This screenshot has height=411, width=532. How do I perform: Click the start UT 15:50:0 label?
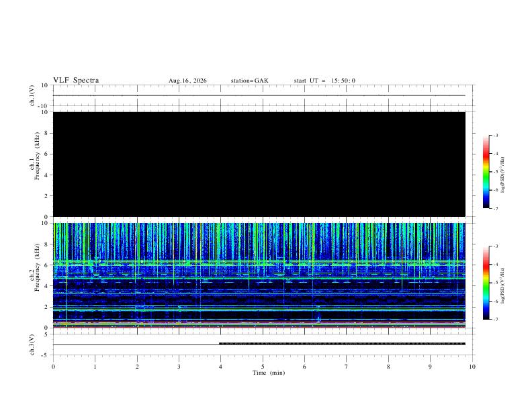point(324,81)
